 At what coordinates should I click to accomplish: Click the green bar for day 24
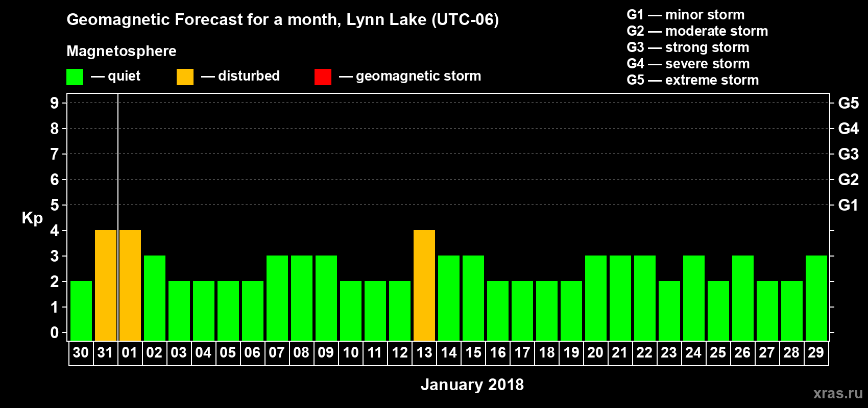click(x=694, y=298)
